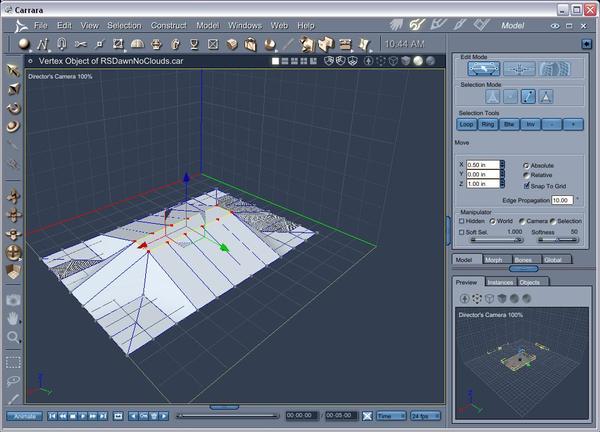Open the Render room film icon
600x432 pixels.
481,25
